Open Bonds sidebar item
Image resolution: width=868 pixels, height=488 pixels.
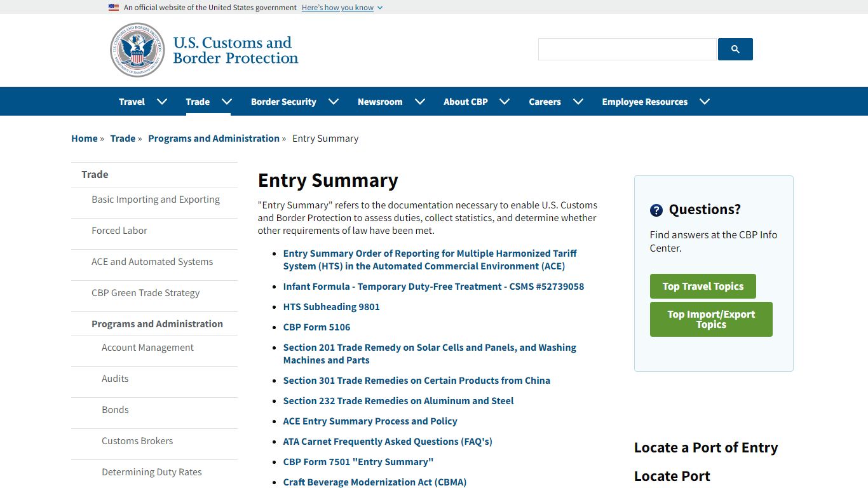point(115,410)
